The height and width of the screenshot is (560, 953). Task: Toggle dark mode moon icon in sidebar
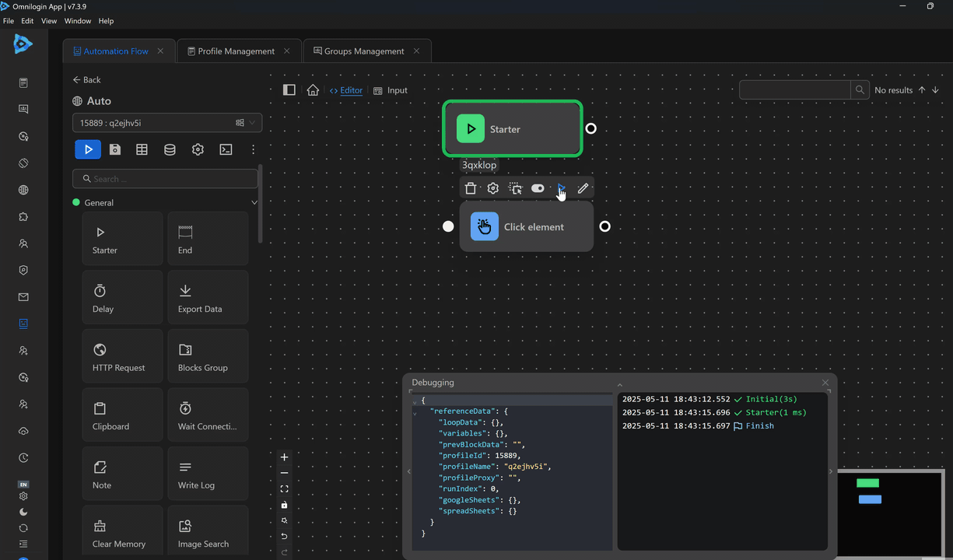point(23,512)
